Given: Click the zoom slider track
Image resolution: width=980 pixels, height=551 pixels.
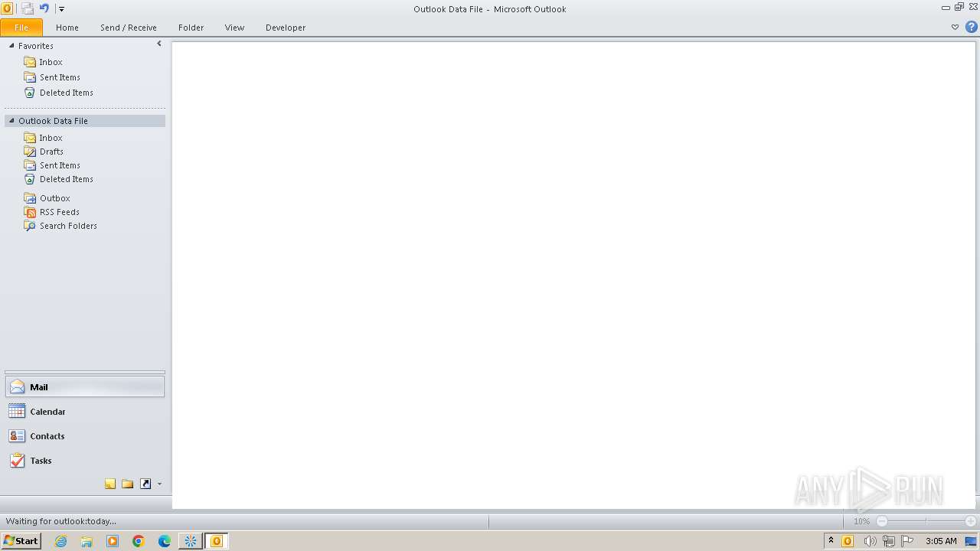Looking at the screenshot, I should (926, 521).
